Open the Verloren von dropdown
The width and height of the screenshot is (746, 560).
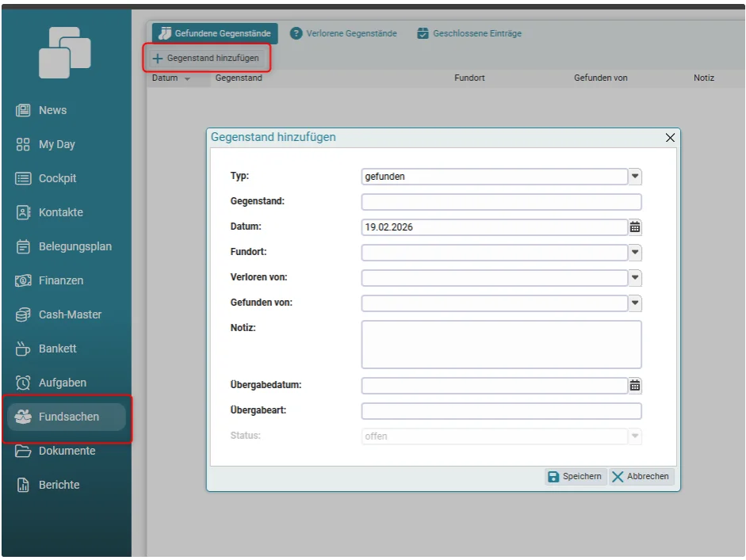coord(635,277)
